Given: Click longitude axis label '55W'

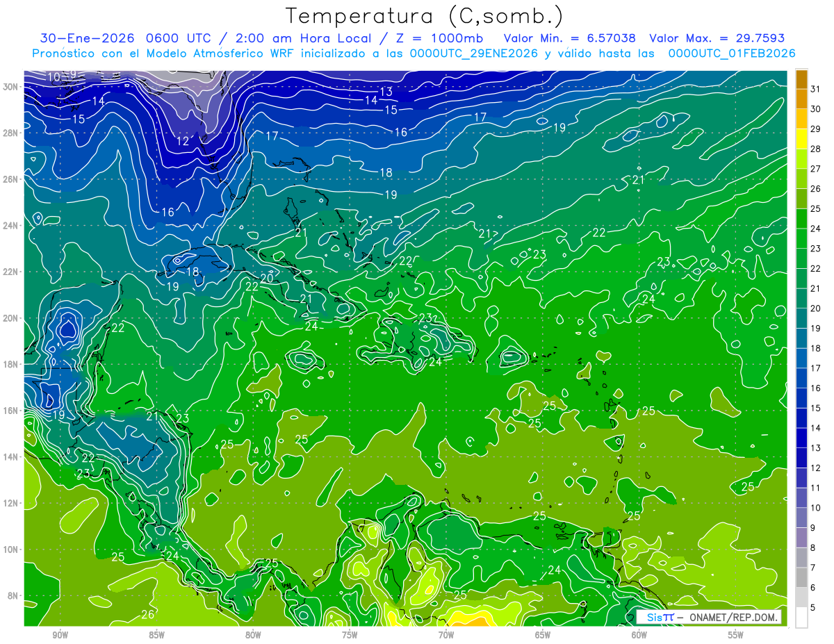Looking at the screenshot, I should point(736,635).
